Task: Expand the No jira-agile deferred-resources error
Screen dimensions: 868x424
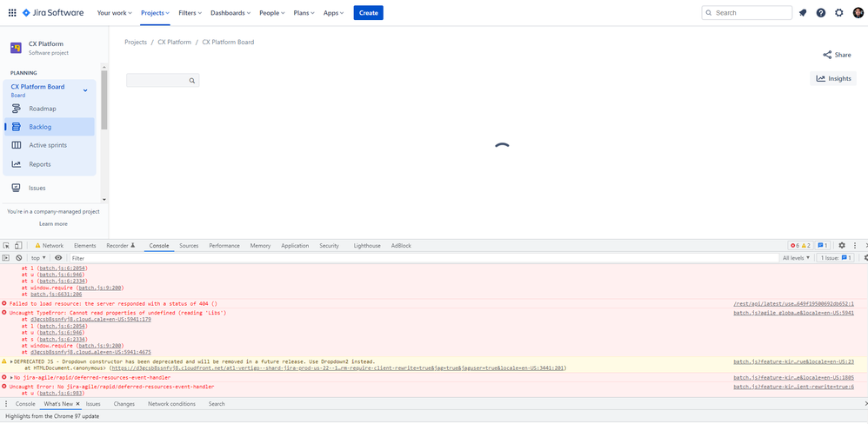Action: (x=11, y=377)
